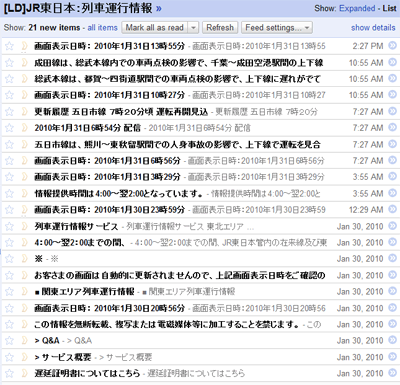Open original icon for 1月30日20時56分 item
The height and width of the screenshot is (385, 400).
[393, 307]
